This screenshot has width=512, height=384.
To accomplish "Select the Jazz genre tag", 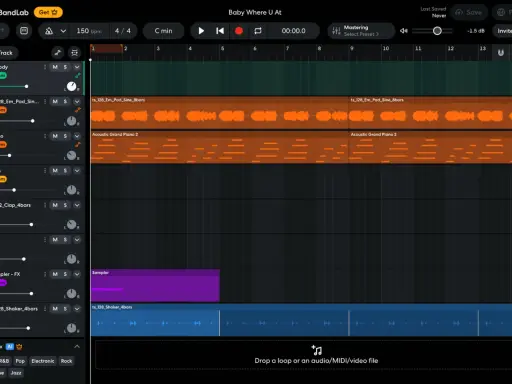I will [16, 373].
